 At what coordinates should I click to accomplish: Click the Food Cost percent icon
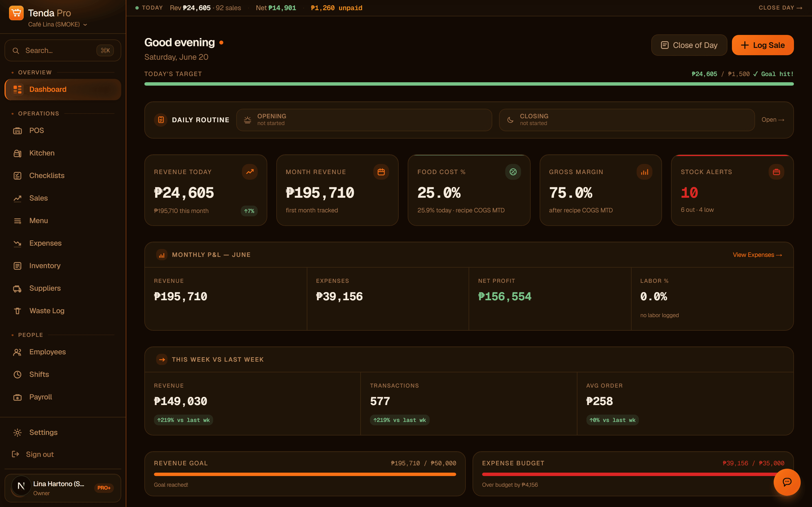(513, 172)
